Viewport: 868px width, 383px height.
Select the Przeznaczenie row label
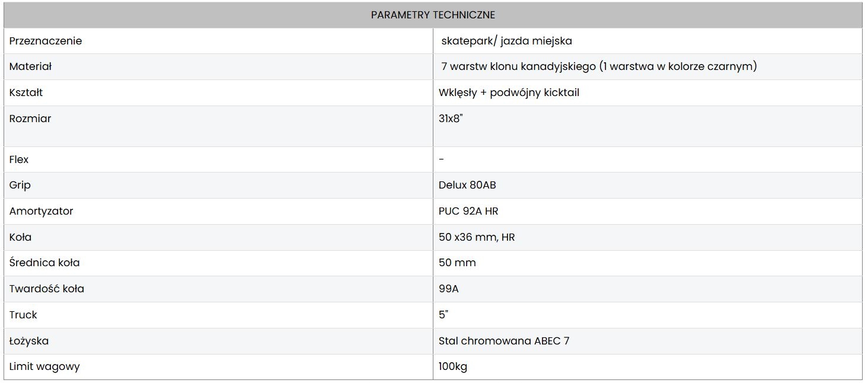coord(46,41)
